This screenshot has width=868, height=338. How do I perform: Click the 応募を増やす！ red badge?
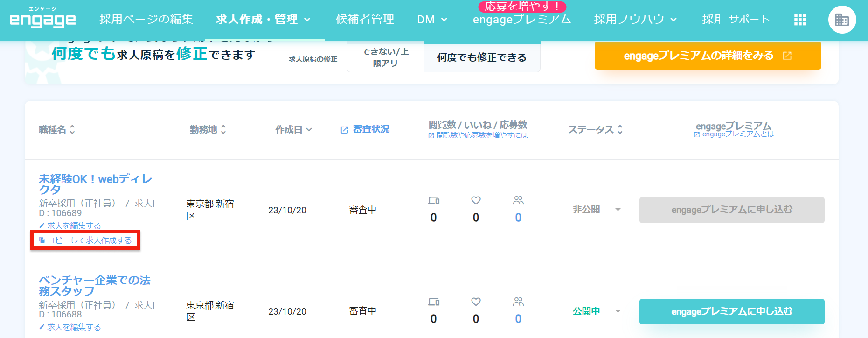click(x=522, y=7)
